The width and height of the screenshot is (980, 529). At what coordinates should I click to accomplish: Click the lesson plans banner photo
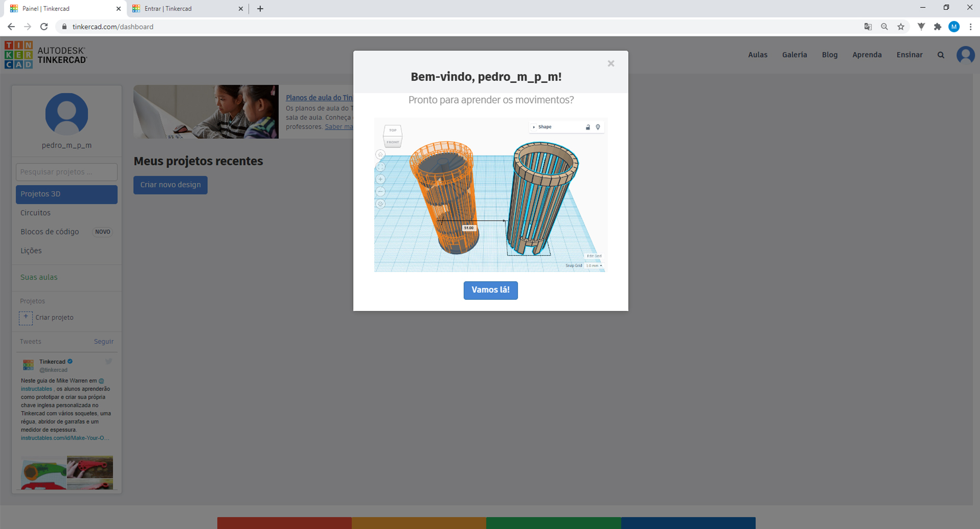pos(206,112)
